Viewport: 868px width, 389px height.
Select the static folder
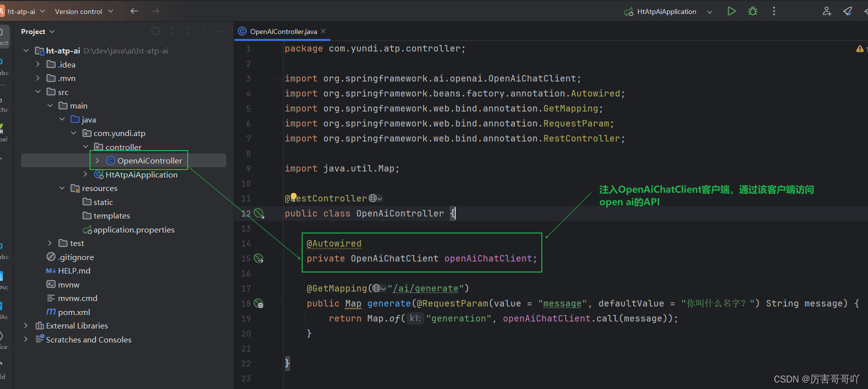click(103, 202)
